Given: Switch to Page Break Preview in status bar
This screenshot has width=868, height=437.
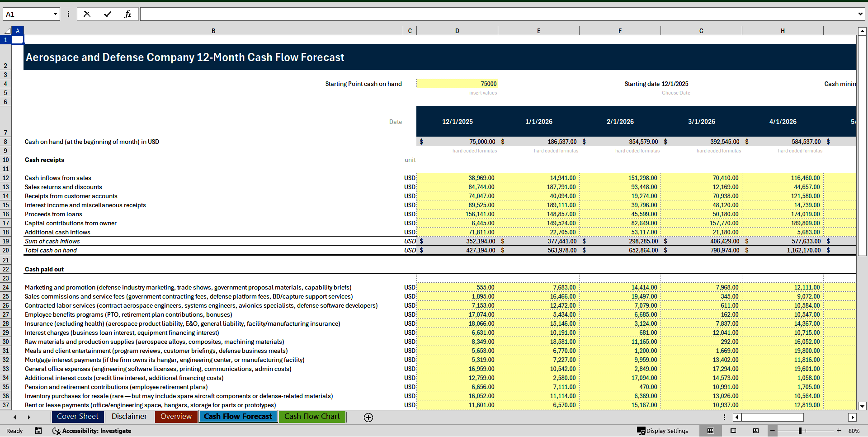Looking at the screenshot, I should click(x=755, y=431).
